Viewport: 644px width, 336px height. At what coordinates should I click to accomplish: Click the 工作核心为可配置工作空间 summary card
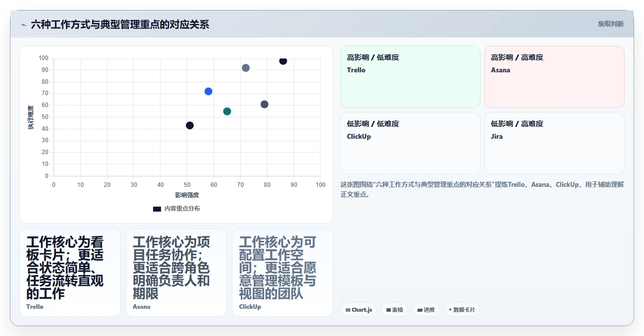point(282,272)
